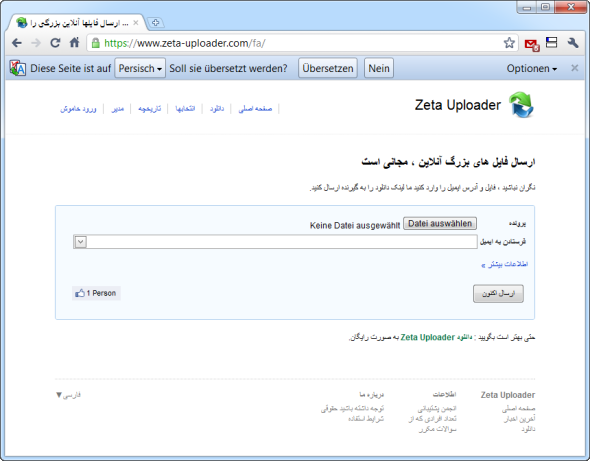This screenshot has width=590, height=461.
Task: Click the Nein button
Action: pyautogui.click(x=379, y=68)
